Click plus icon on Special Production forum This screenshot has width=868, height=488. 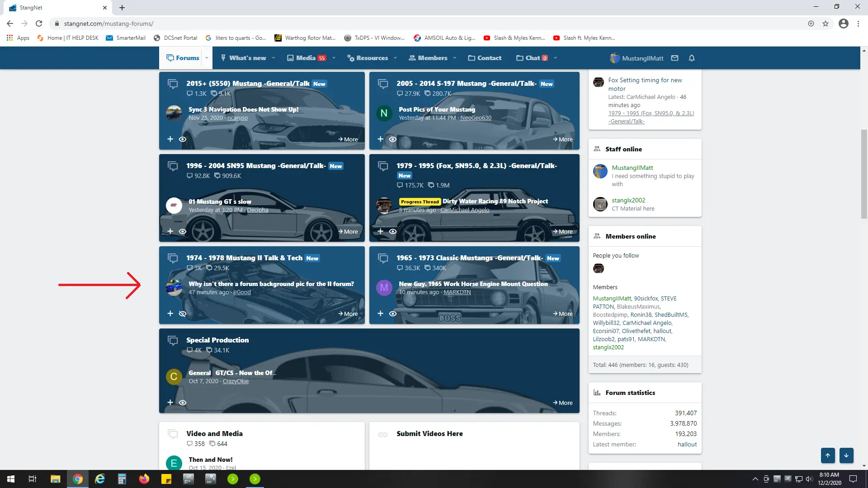(x=170, y=403)
